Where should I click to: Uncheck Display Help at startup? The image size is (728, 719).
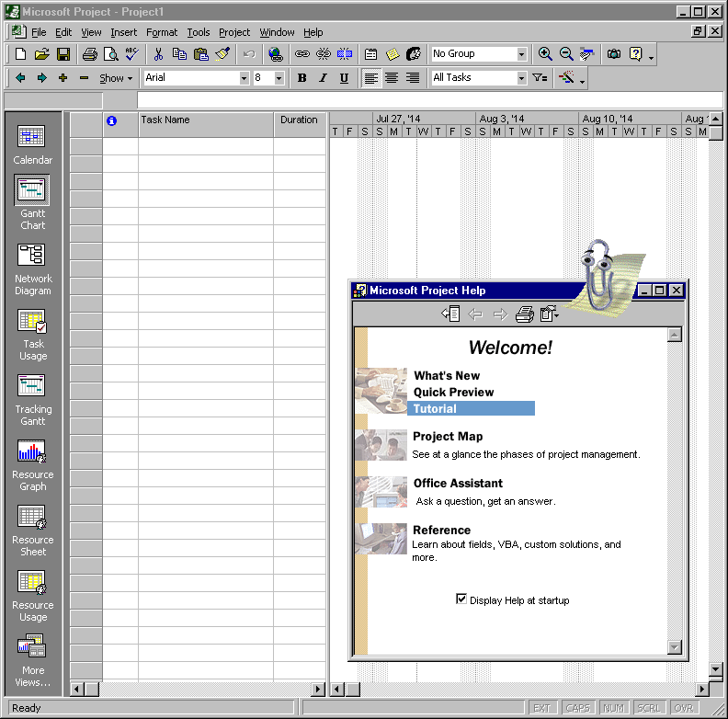coord(461,599)
